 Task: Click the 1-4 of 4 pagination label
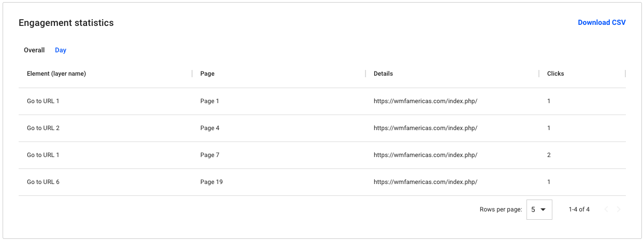pos(579,209)
